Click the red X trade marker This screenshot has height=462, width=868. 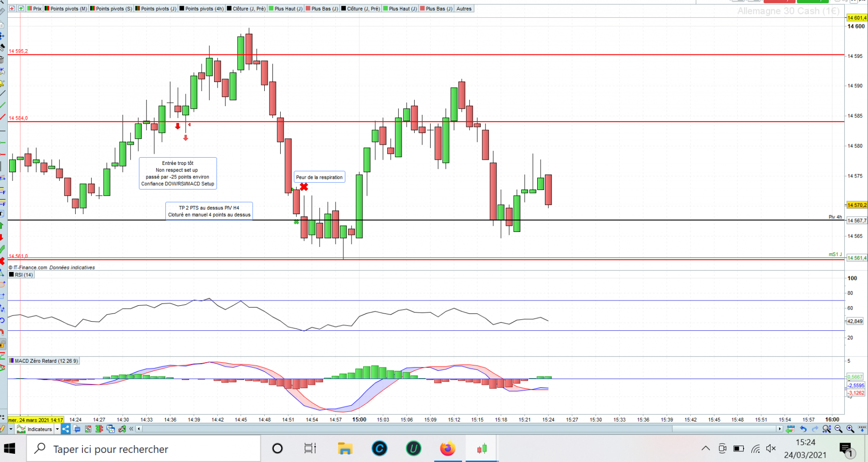[x=304, y=187]
